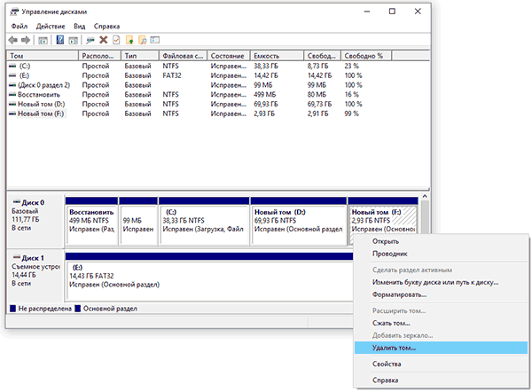Viewport: 532px width, 392px height.
Task: Click the Не распределена legend color swatch
Action: 13,309
